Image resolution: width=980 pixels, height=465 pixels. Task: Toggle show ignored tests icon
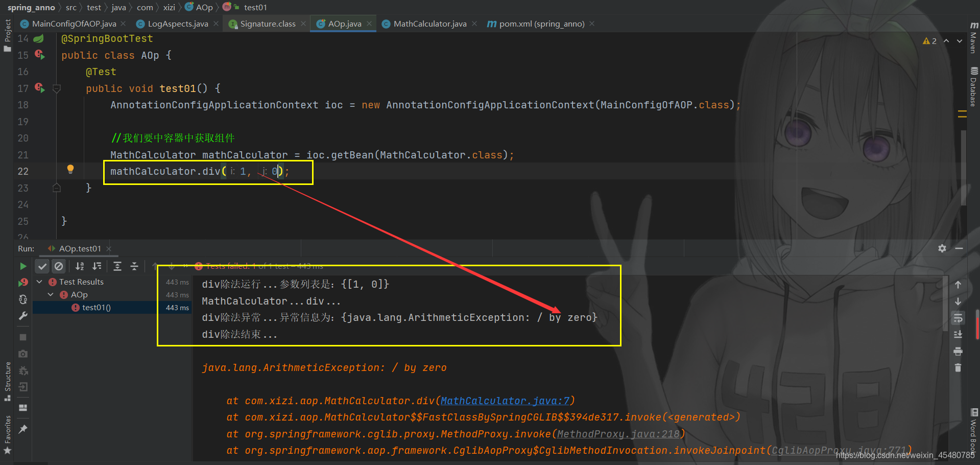point(59,266)
